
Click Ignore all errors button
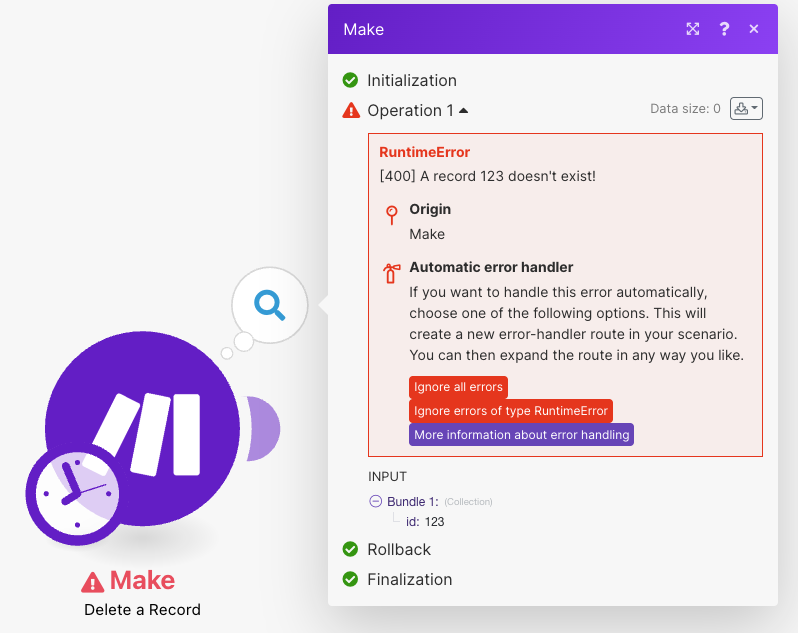click(458, 387)
